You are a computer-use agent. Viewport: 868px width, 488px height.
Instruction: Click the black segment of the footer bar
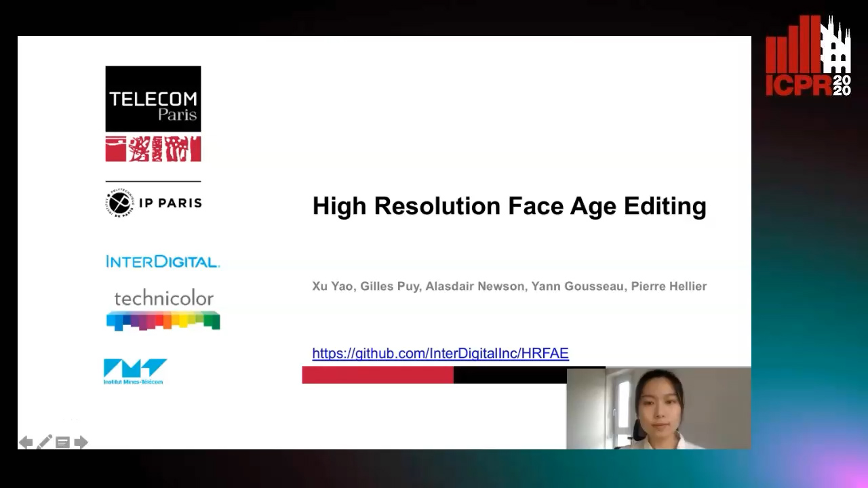pyautogui.click(x=509, y=375)
